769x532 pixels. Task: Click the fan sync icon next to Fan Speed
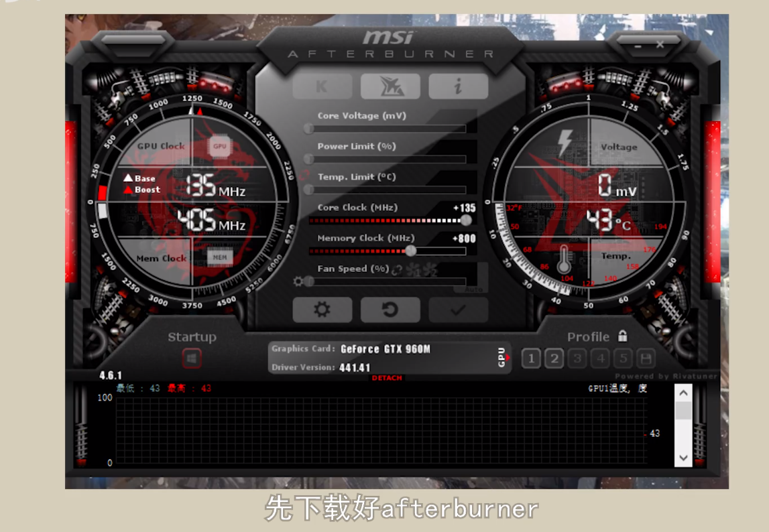click(397, 269)
